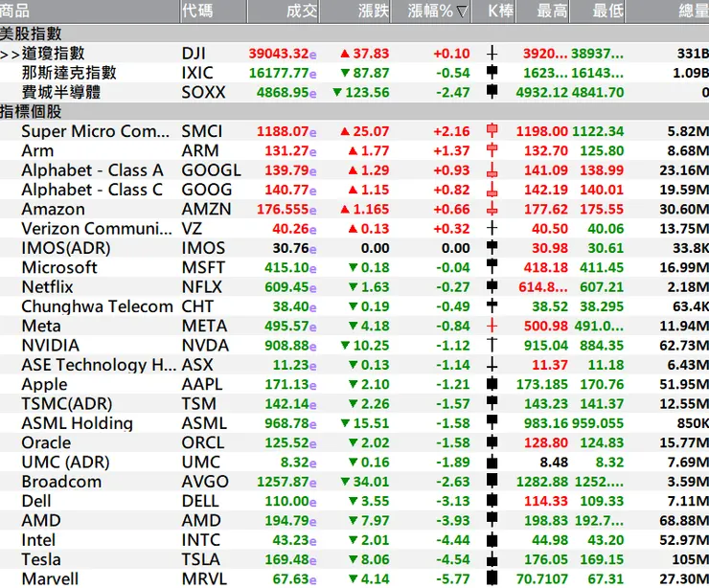Open the candlestick icon for ARM
This screenshot has height=588, width=709.
492,150
